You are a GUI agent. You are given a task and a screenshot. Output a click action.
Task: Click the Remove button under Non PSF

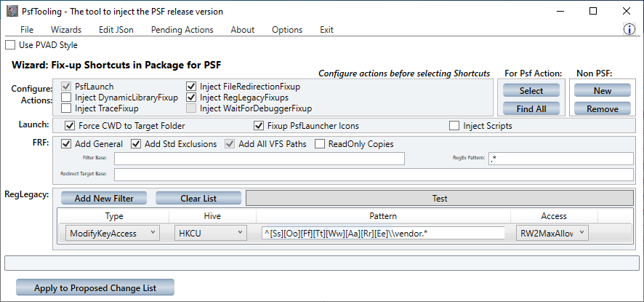pyautogui.click(x=602, y=108)
